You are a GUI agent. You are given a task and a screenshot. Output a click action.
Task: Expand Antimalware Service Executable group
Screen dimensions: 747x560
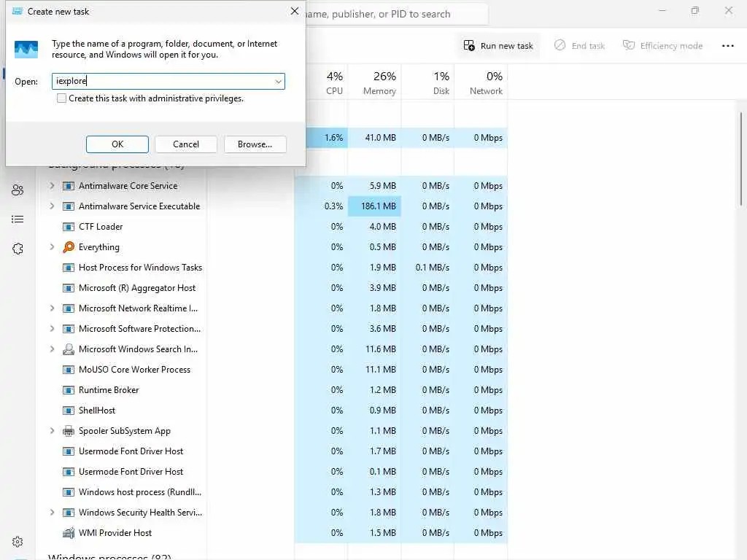click(x=52, y=206)
